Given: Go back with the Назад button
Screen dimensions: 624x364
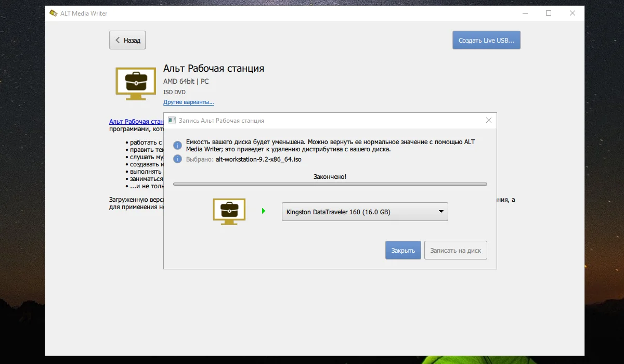Looking at the screenshot, I should click(x=127, y=40).
